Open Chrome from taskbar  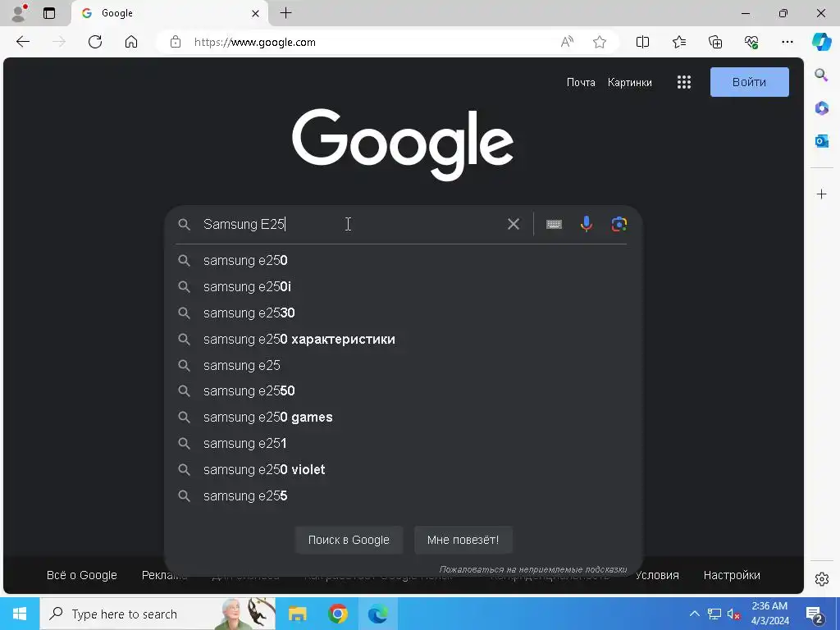coord(337,614)
